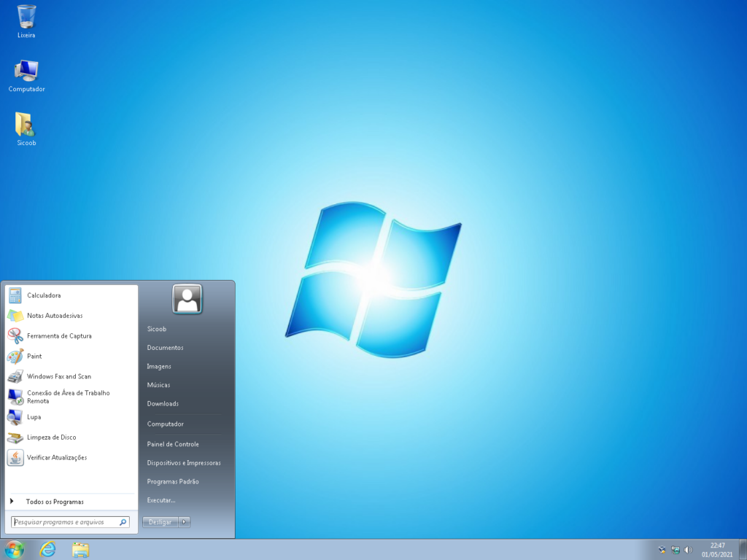The image size is (747, 560).
Task: Open the Sicoob folder on the desktop
Action: coord(26,128)
